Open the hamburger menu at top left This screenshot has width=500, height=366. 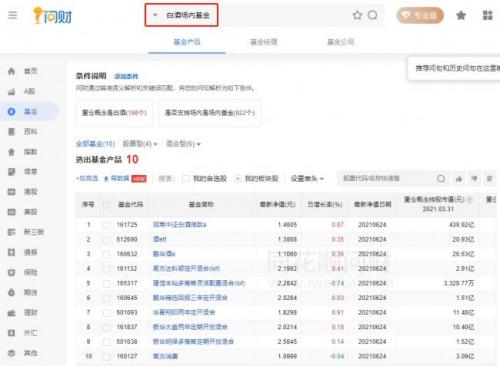pos(12,15)
